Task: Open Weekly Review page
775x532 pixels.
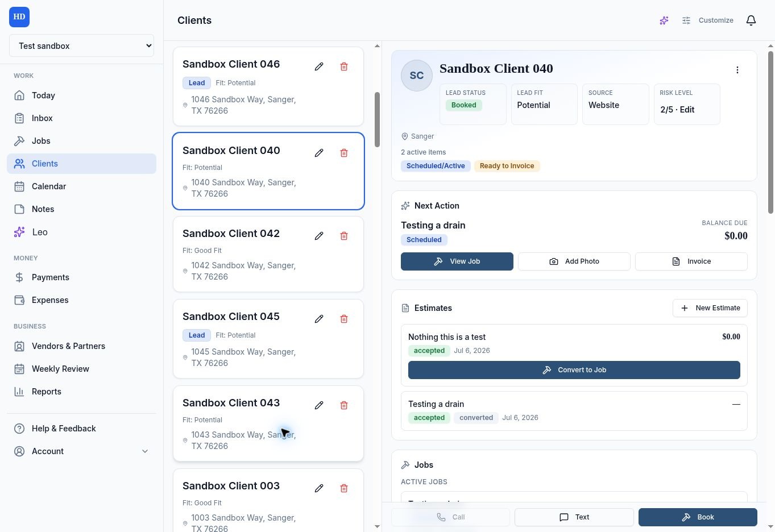Action: coord(81,369)
